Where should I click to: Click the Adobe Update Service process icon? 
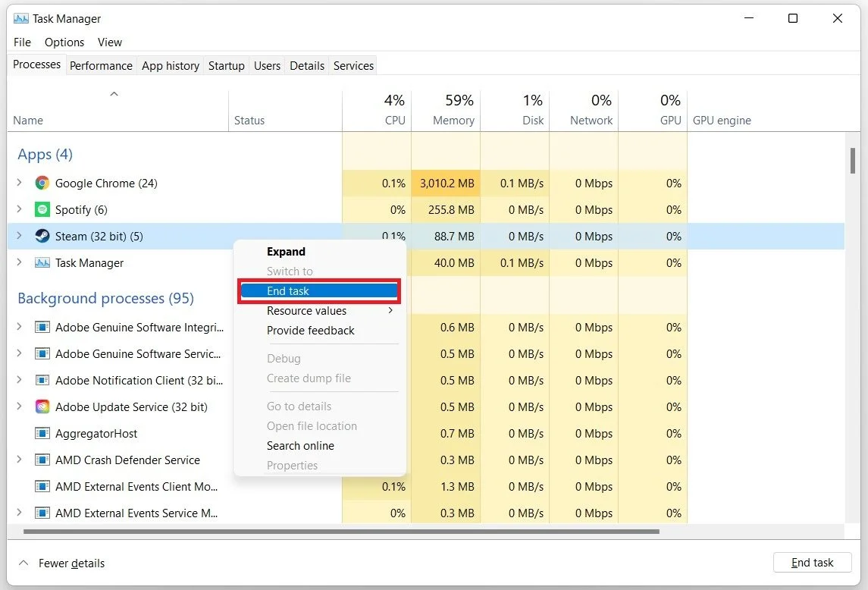(x=42, y=406)
